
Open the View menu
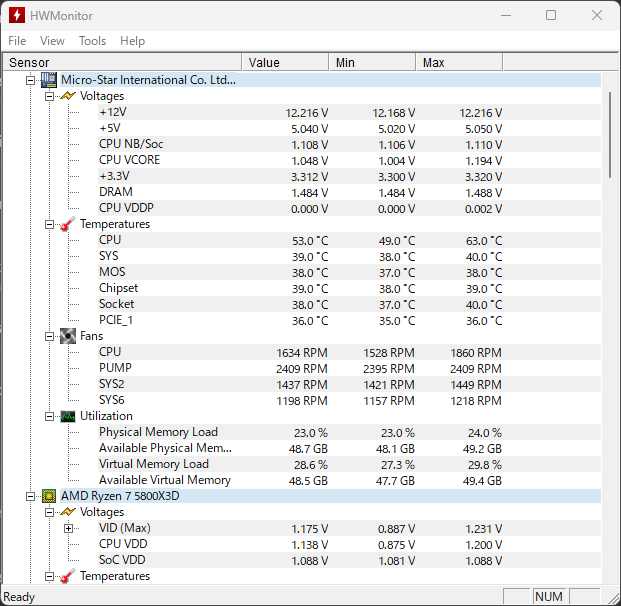(x=52, y=41)
